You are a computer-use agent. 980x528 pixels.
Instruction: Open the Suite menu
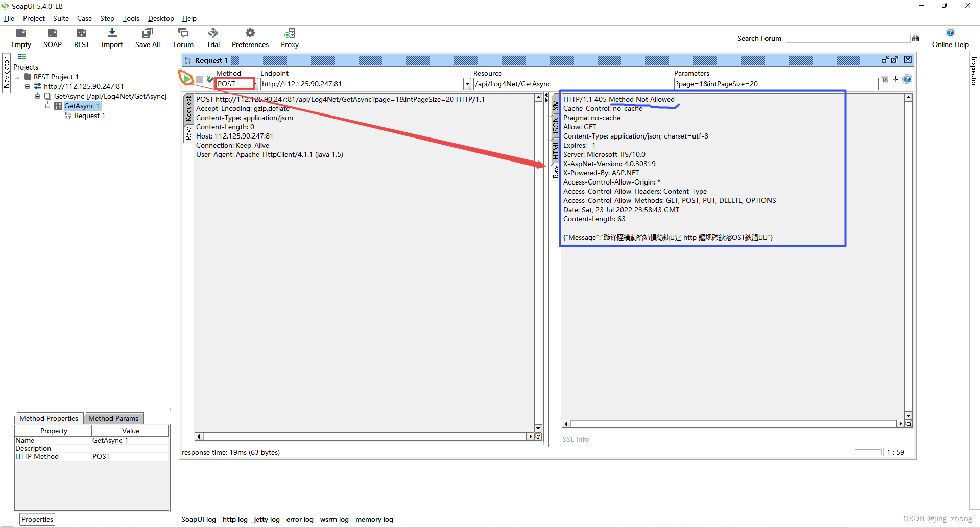(x=61, y=18)
